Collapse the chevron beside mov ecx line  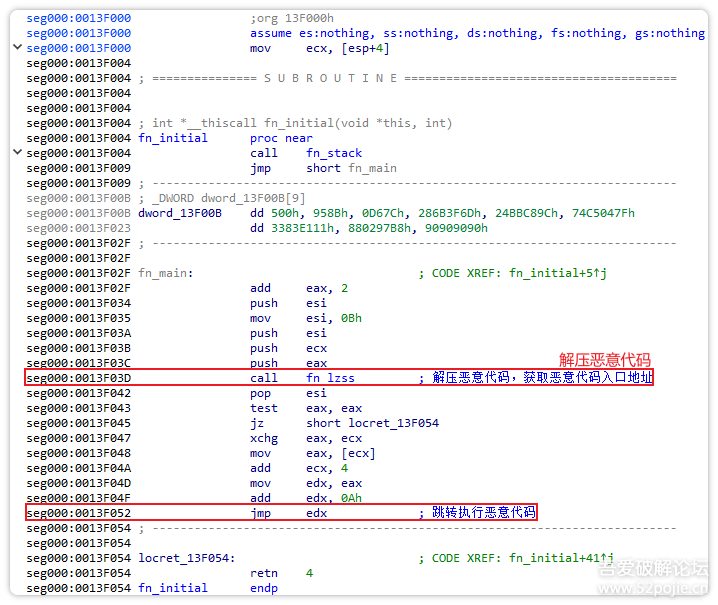pyautogui.click(x=17, y=48)
